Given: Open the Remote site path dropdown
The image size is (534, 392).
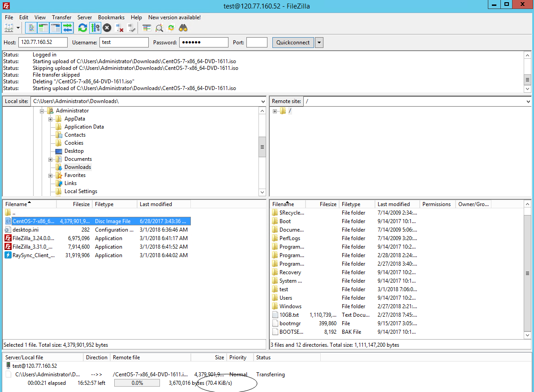Looking at the screenshot, I should point(528,102).
